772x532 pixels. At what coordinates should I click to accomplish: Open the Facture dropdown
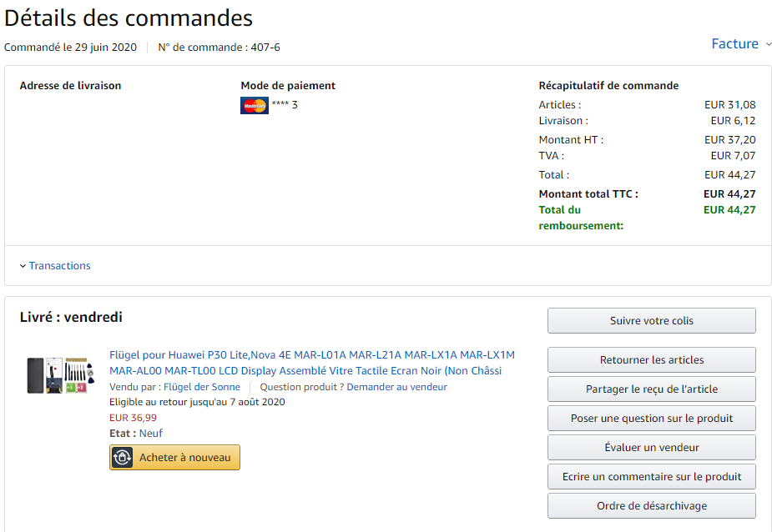point(769,44)
